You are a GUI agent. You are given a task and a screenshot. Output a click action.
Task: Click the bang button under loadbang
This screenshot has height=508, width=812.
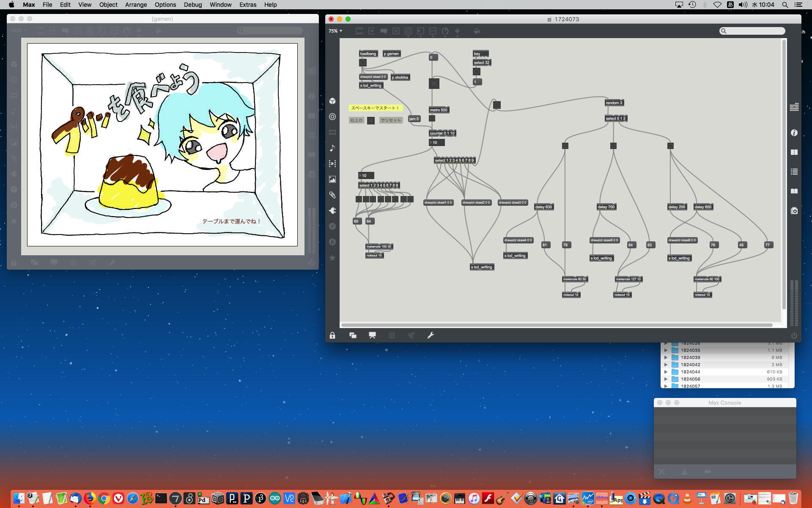pos(362,63)
